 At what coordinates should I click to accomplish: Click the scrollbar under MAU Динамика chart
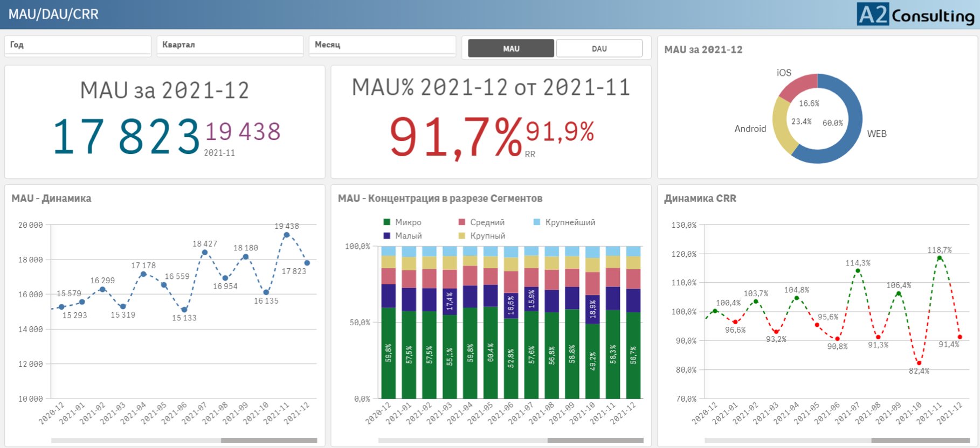(x=268, y=440)
